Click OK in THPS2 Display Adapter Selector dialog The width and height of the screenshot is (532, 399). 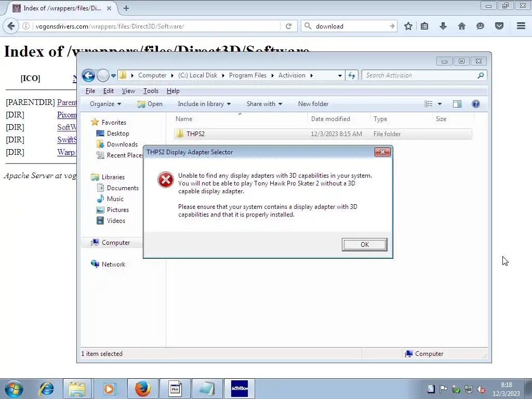click(364, 245)
